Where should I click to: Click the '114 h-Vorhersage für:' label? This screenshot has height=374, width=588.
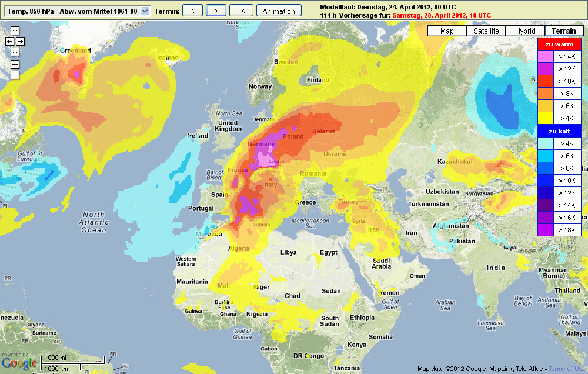[356, 15]
